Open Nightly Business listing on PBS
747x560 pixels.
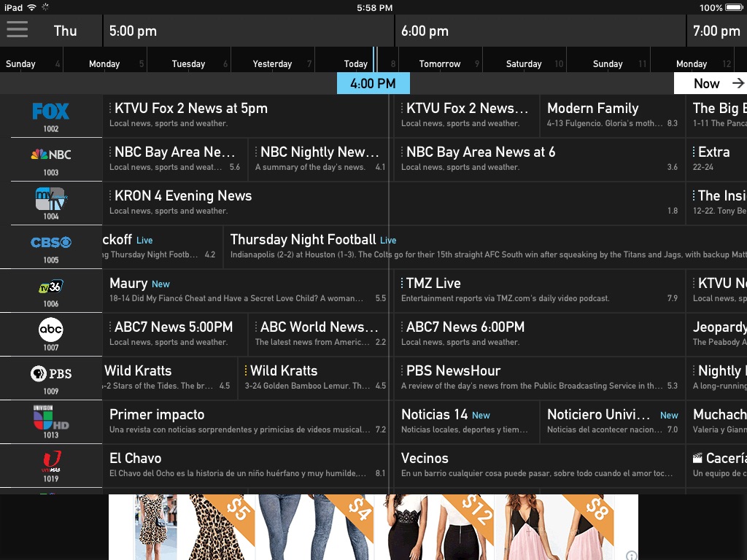coord(717,379)
